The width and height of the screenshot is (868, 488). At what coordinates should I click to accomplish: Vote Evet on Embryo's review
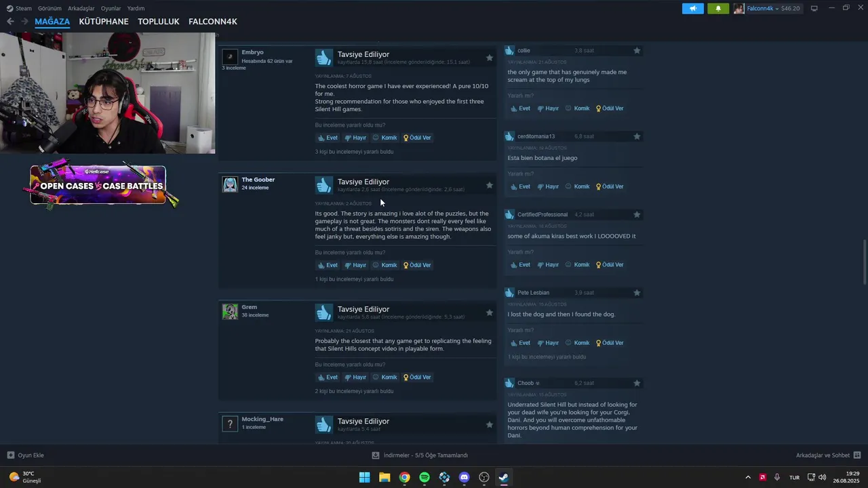328,138
